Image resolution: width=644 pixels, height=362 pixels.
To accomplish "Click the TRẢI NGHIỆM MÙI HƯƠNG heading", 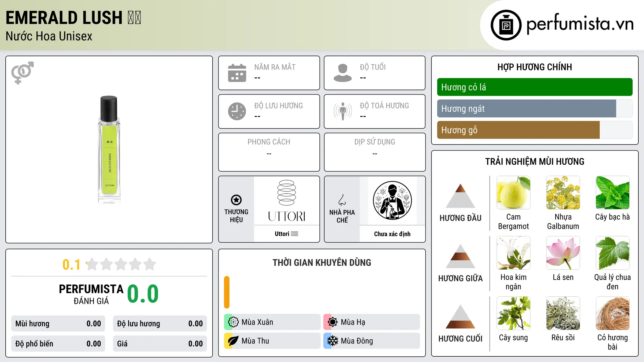I will click(x=535, y=162).
